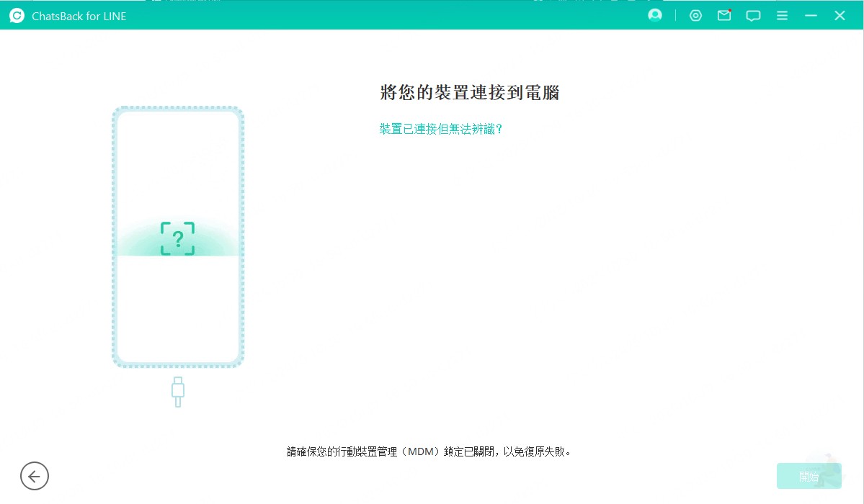Click the USB cable connector icon
This screenshot has height=504, width=864.
click(177, 392)
